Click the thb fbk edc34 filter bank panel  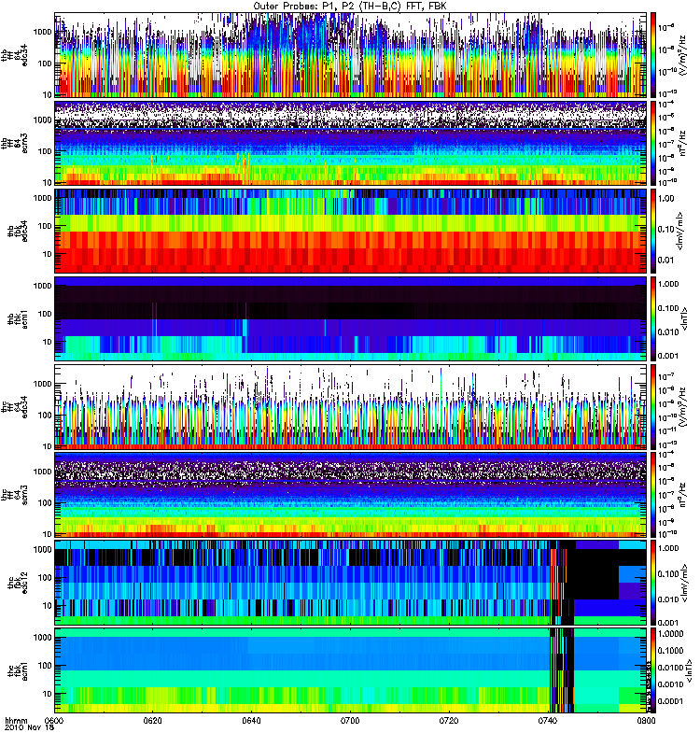click(351, 231)
